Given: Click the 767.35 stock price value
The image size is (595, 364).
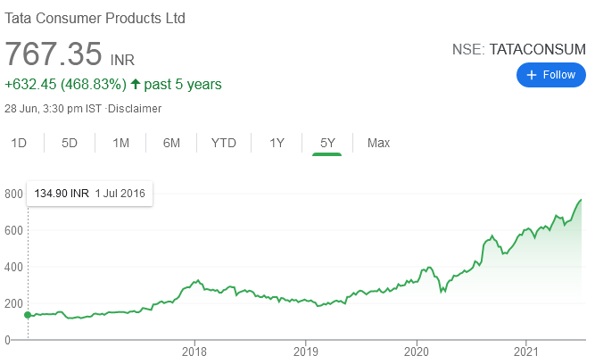Looking at the screenshot, I should click(x=54, y=54).
